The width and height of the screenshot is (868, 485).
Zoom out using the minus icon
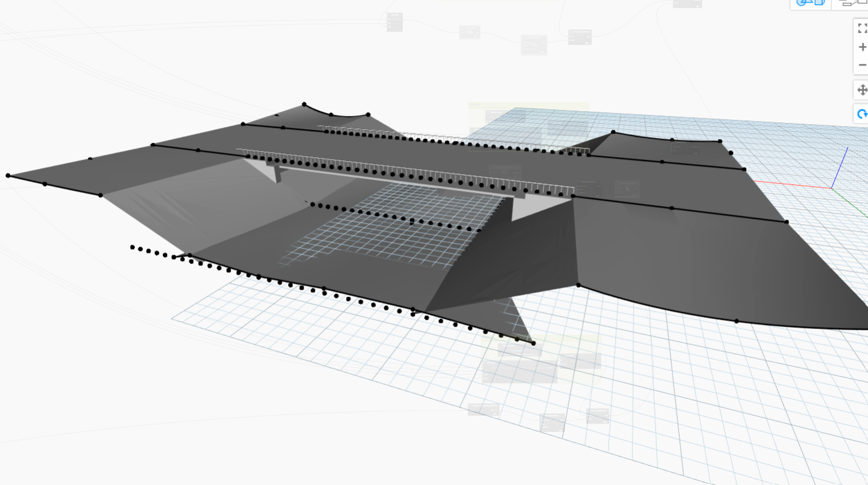pos(862,64)
